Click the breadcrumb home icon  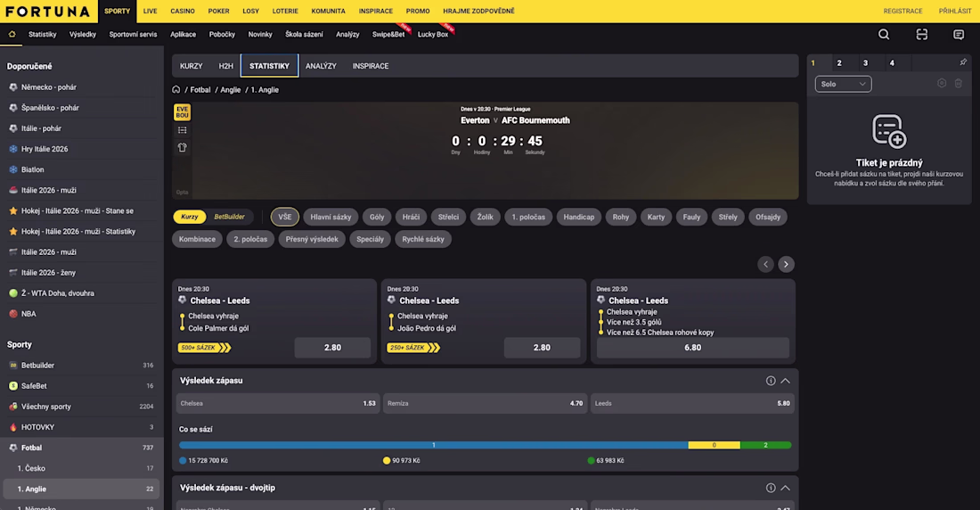coord(176,89)
